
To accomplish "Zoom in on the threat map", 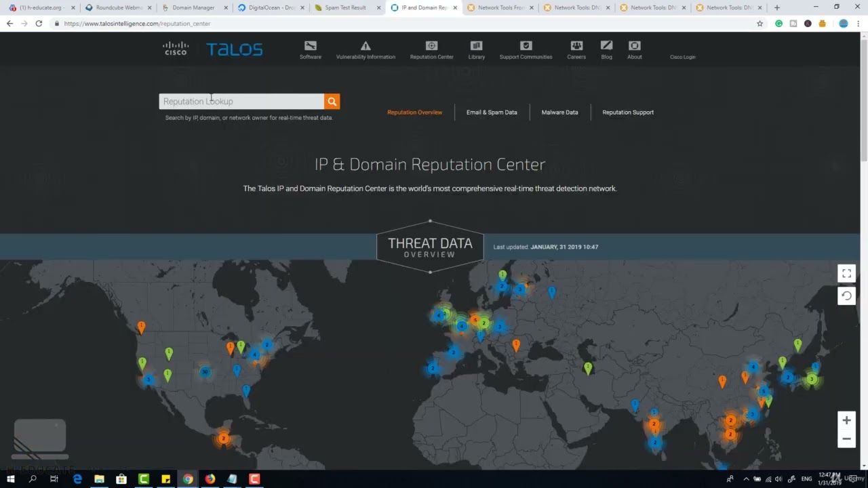I will [846, 420].
